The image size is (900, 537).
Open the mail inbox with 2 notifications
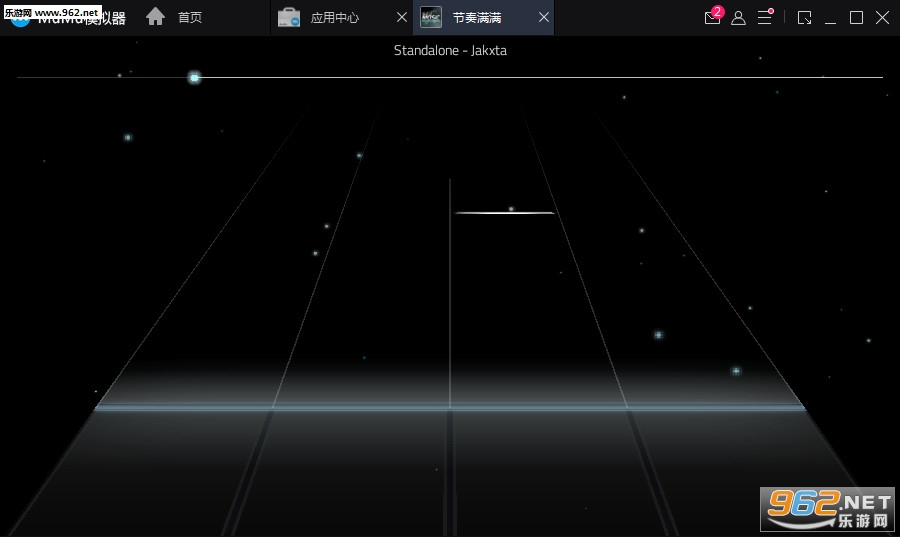click(x=713, y=16)
